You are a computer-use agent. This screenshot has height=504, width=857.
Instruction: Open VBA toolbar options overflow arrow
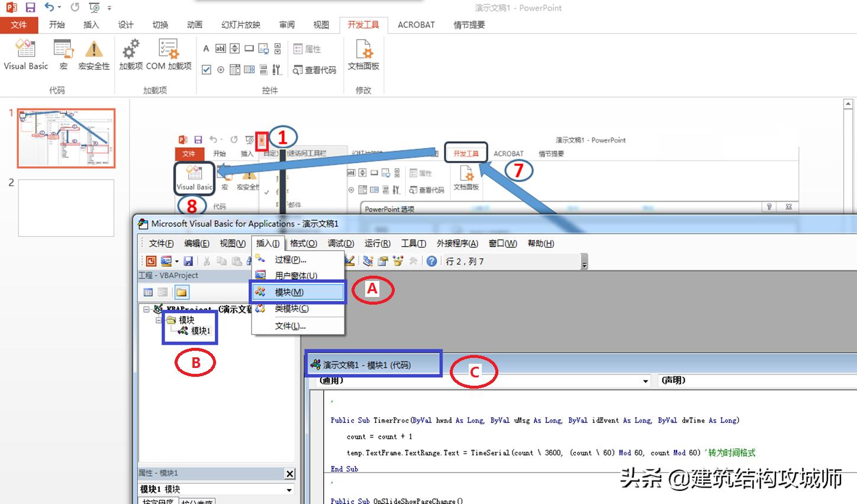point(585,261)
